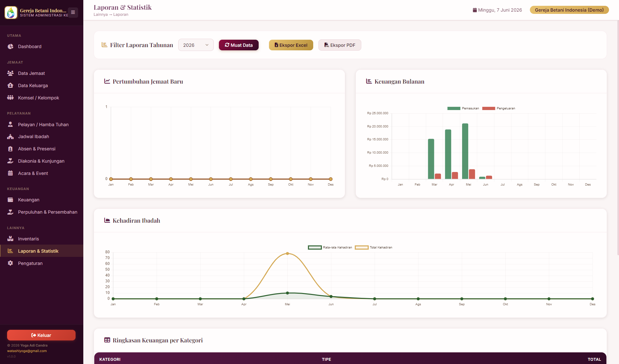Click the Acara & Event calendar icon
Viewport: 619px width, 364px height.
(10, 173)
